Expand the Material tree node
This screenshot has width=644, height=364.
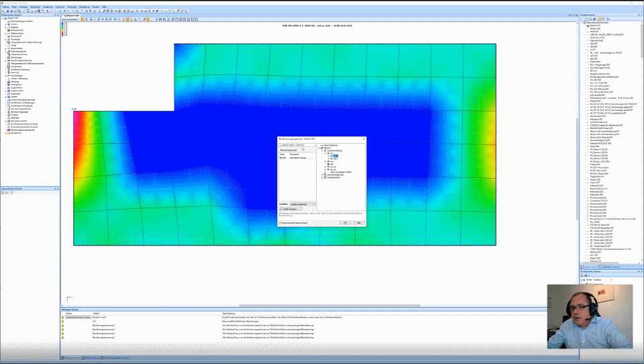tap(6, 27)
